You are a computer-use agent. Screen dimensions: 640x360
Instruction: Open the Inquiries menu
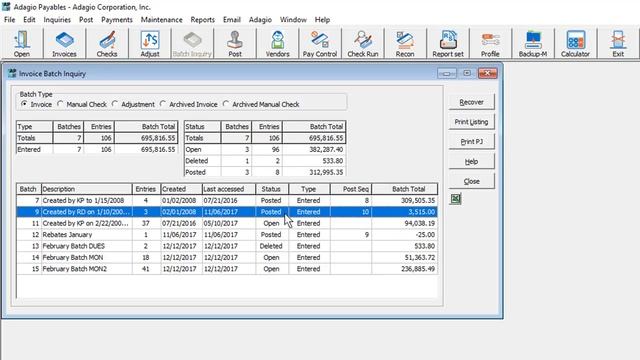pos(57,20)
